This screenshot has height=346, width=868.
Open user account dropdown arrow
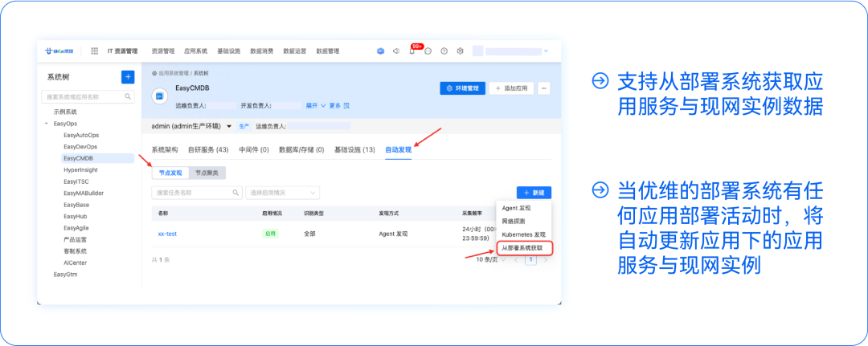pos(546,51)
